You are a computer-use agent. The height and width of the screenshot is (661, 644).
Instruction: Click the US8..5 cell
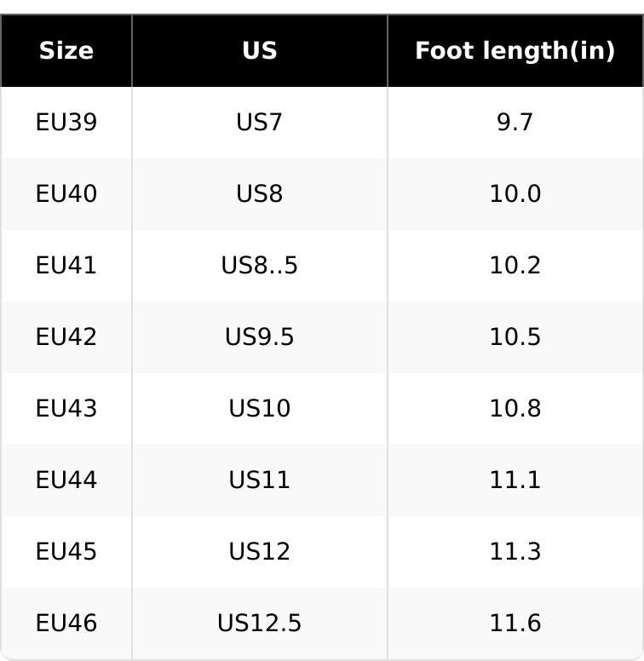260,266
